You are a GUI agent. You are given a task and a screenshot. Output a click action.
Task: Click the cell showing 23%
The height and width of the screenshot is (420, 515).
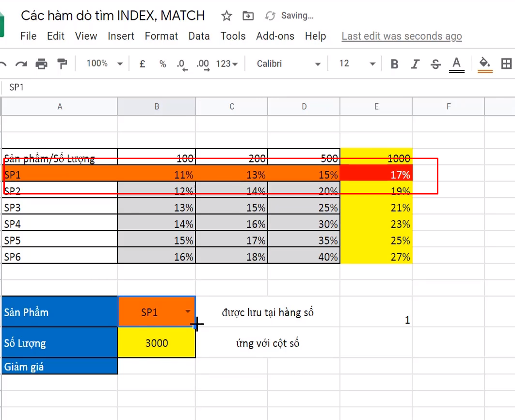[376, 223]
